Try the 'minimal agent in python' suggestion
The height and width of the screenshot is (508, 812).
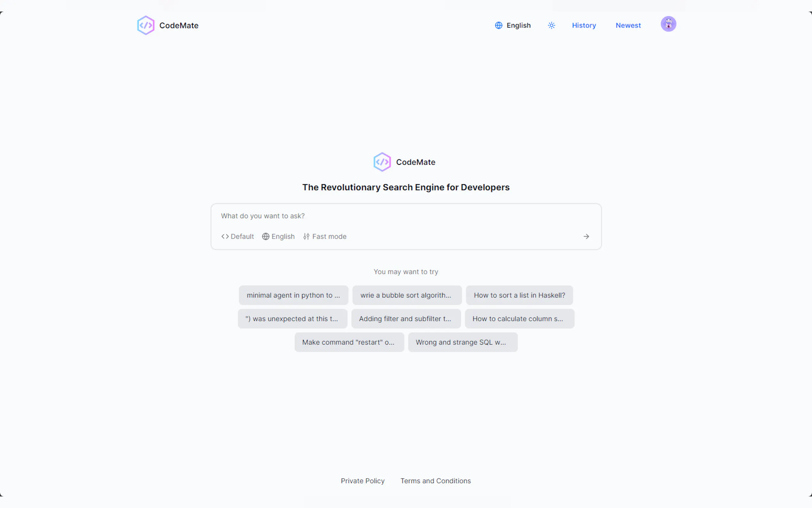(x=293, y=295)
